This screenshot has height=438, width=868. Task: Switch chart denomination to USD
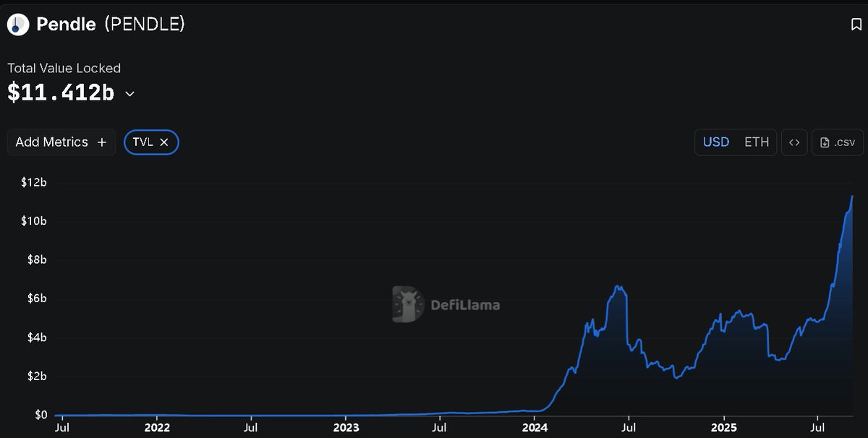coord(716,142)
